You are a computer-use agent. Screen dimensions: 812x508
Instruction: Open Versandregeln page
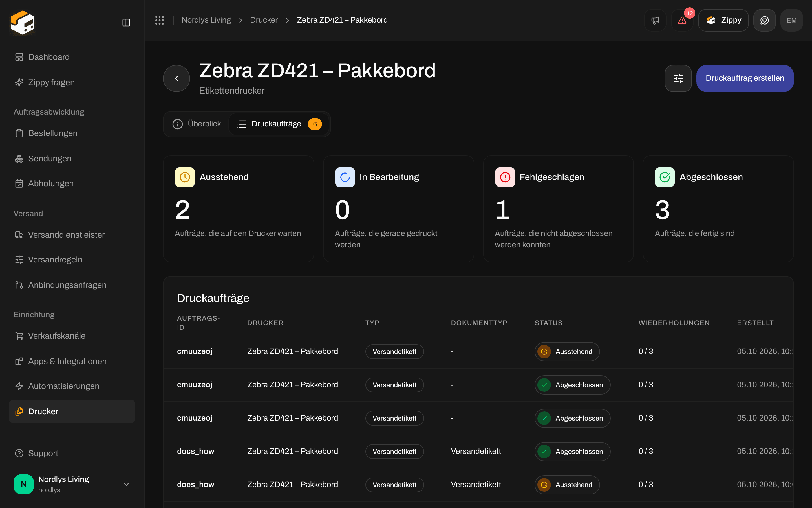(x=72, y=260)
